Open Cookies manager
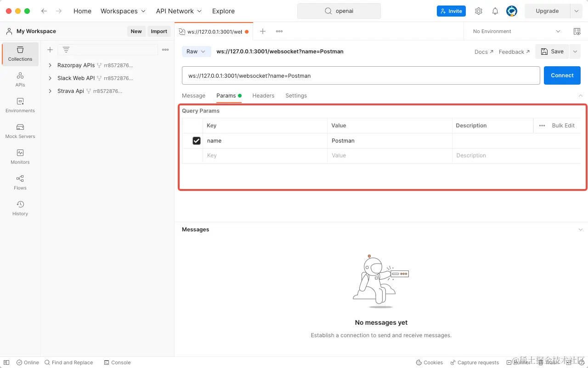Screen dimensions: 588x368 (429, 362)
